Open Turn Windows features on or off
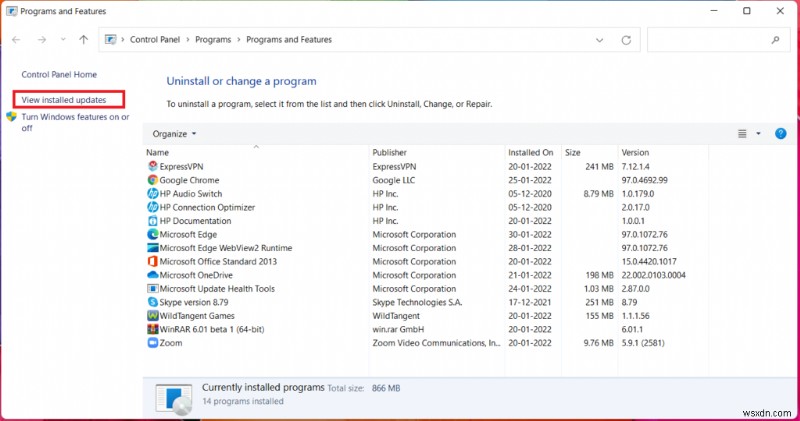Screen dimensions: 800x421 click(75, 122)
